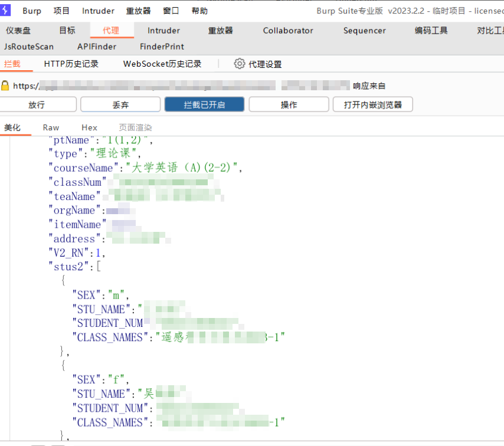Switch to the Hex view tab
Screen dimensions: 504x446
[89, 127]
